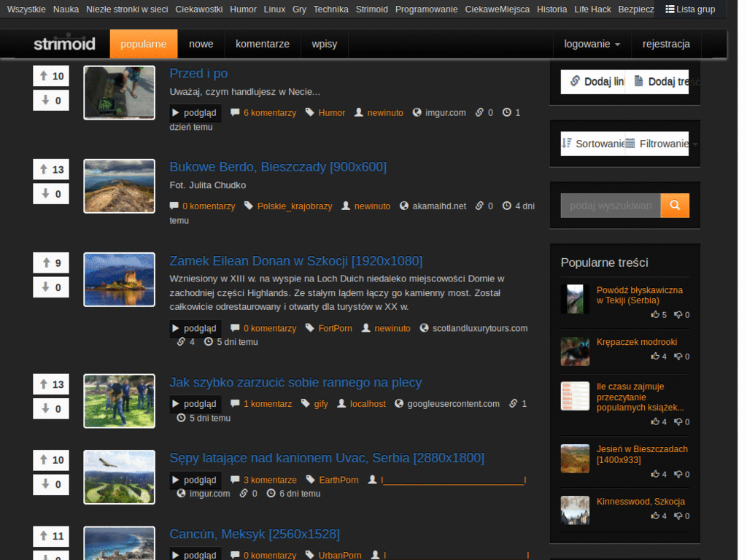Click the orange search magnifier button
Viewport: 747px width, 560px height.
pos(675,205)
